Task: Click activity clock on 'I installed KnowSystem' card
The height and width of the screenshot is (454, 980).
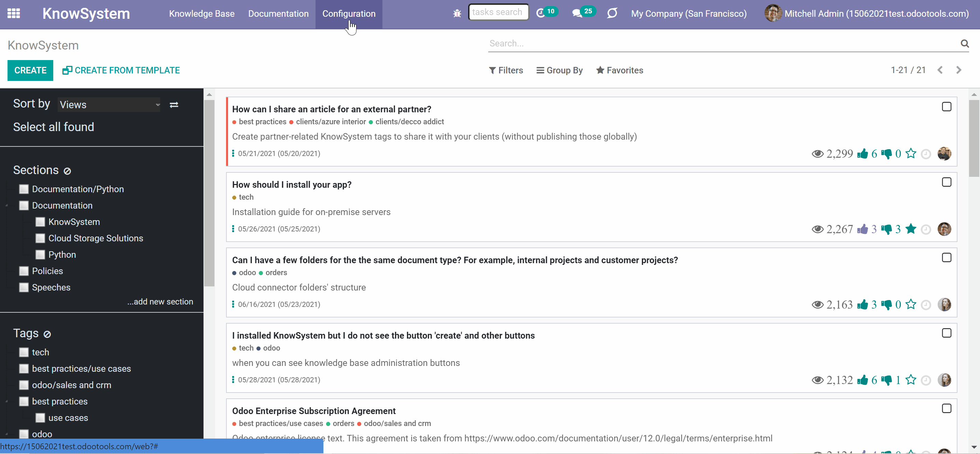Action: pyautogui.click(x=926, y=380)
